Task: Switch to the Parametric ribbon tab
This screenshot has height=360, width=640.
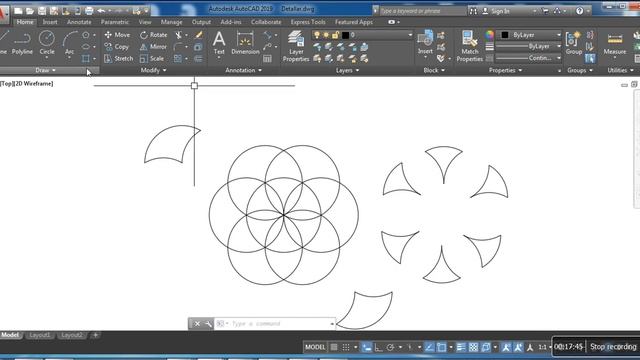Action: point(115,22)
